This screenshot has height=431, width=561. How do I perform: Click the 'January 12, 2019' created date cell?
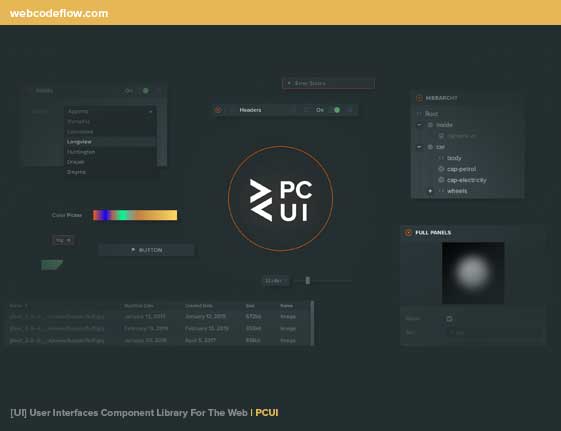(205, 317)
